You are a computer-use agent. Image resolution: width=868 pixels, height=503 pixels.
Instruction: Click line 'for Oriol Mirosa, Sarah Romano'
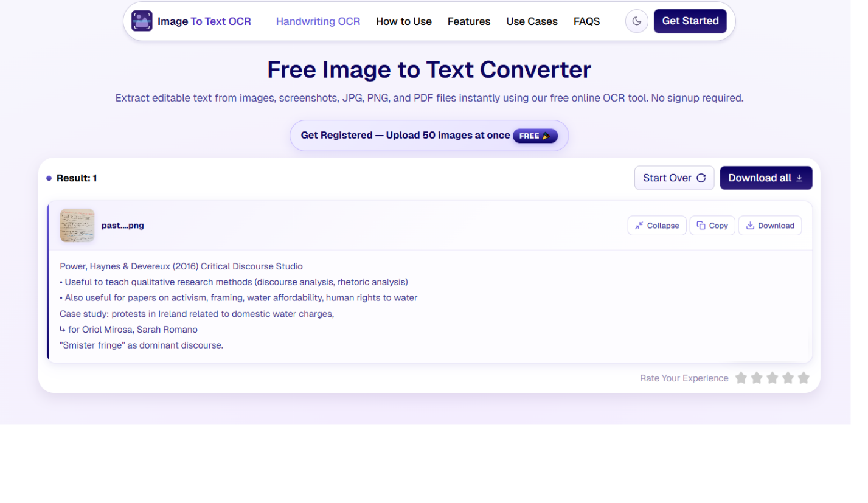click(128, 330)
